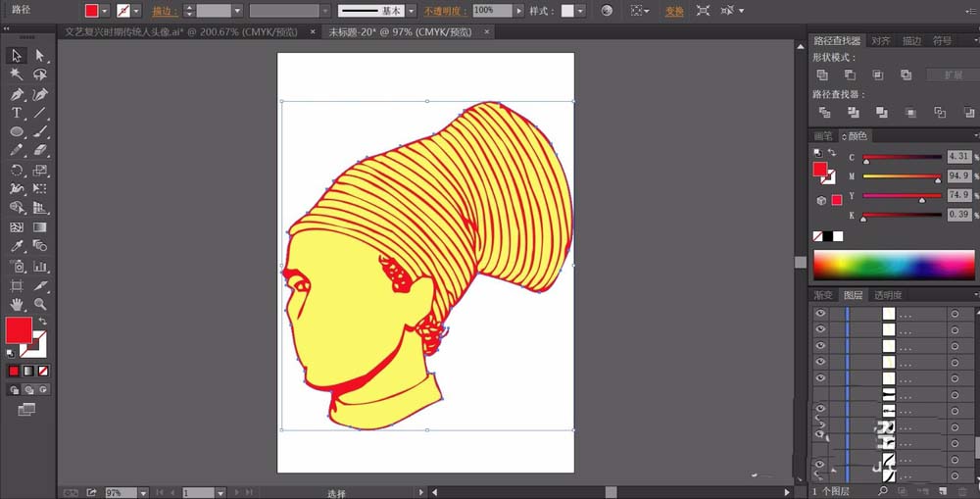Click the 描边 stroke link in control bar

(x=163, y=11)
